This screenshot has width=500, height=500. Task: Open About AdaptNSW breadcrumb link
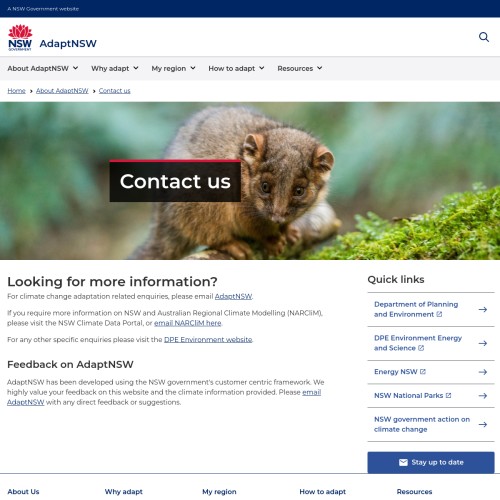coord(62,91)
